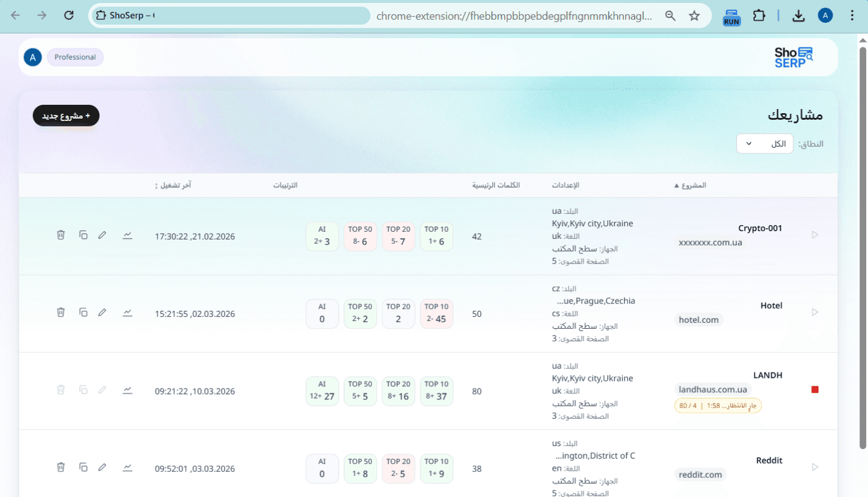
Task: Open the chart for Crypto-001 project
Action: click(x=128, y=235)
